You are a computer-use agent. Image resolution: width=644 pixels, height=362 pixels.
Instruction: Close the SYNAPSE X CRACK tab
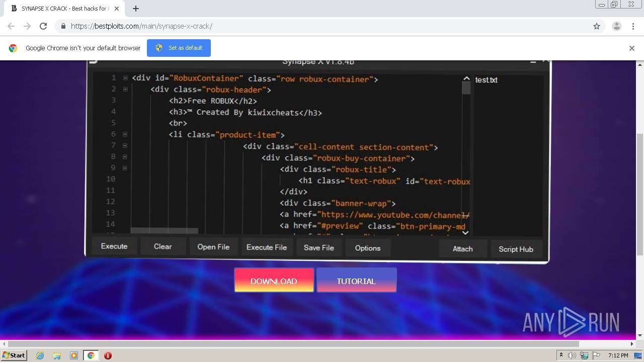tap(117, 9)
